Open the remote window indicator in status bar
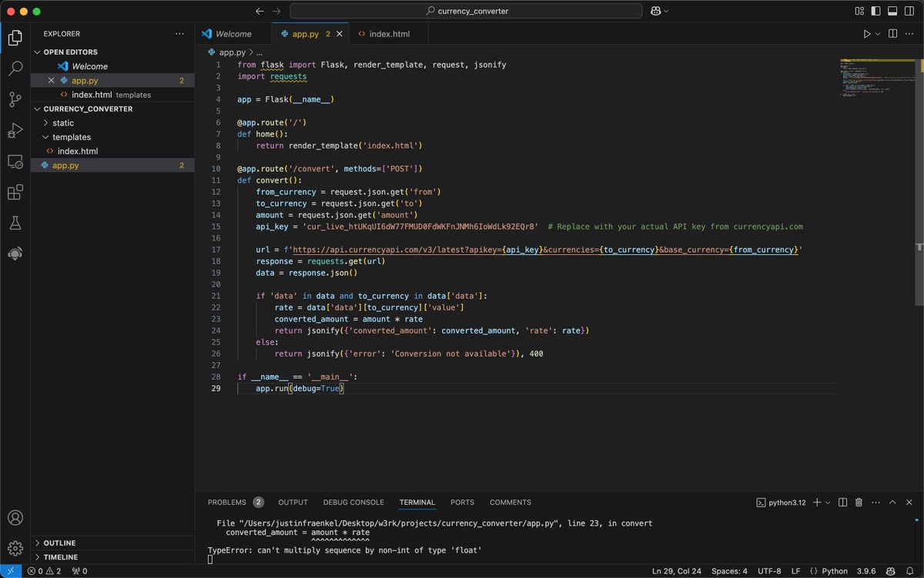Viewport: 924px width, 578px height. tap(10, 571)
